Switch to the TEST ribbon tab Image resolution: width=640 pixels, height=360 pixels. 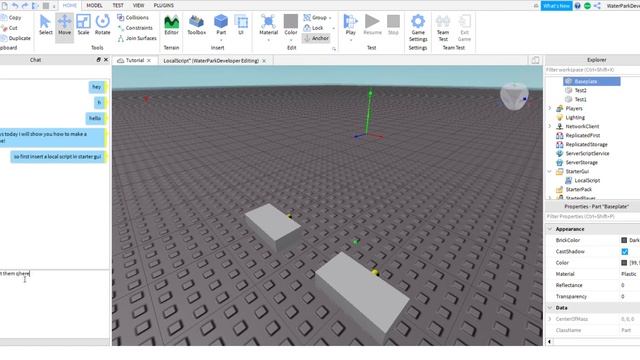click(118, 5)
